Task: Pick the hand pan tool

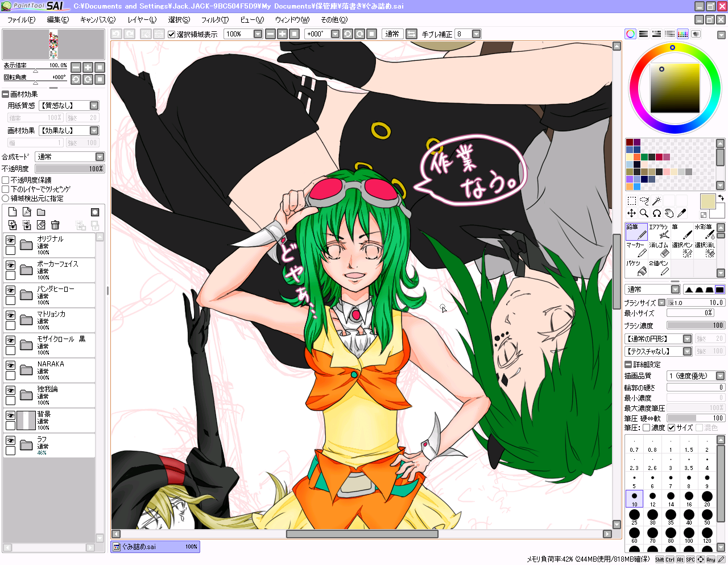Action: click(669, 213)
